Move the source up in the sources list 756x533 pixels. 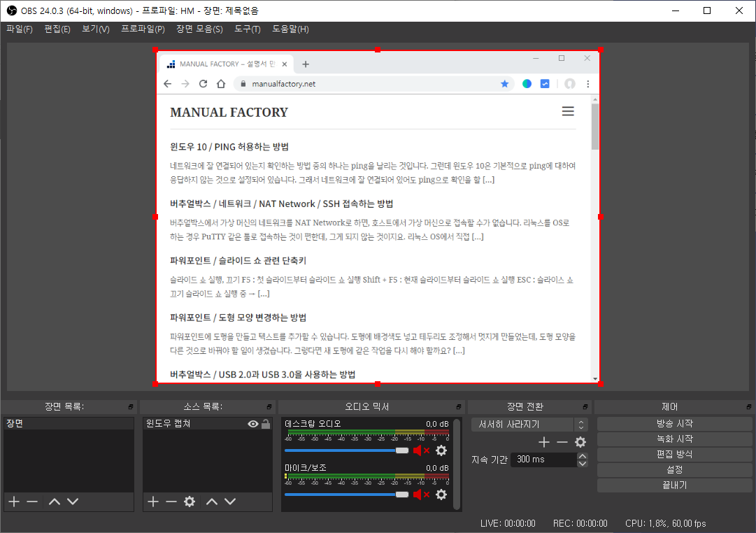coord(212,502)
